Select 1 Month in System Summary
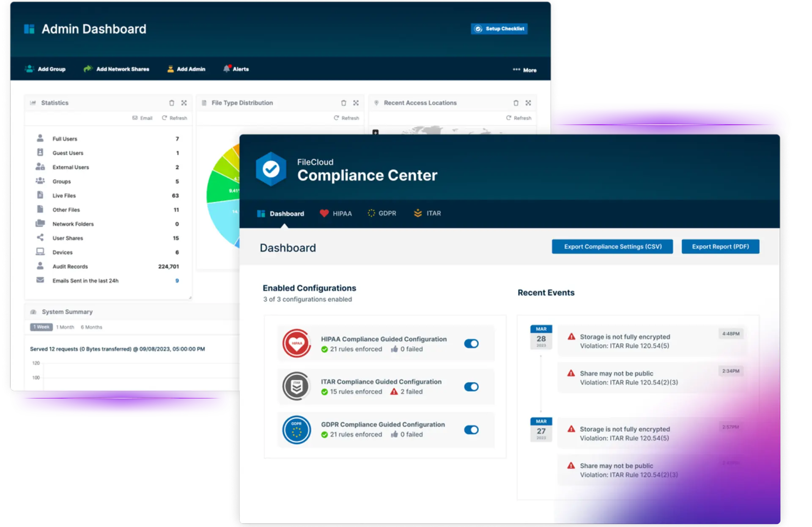The width and height of the screenshot is (812, 527). (65, 327)
